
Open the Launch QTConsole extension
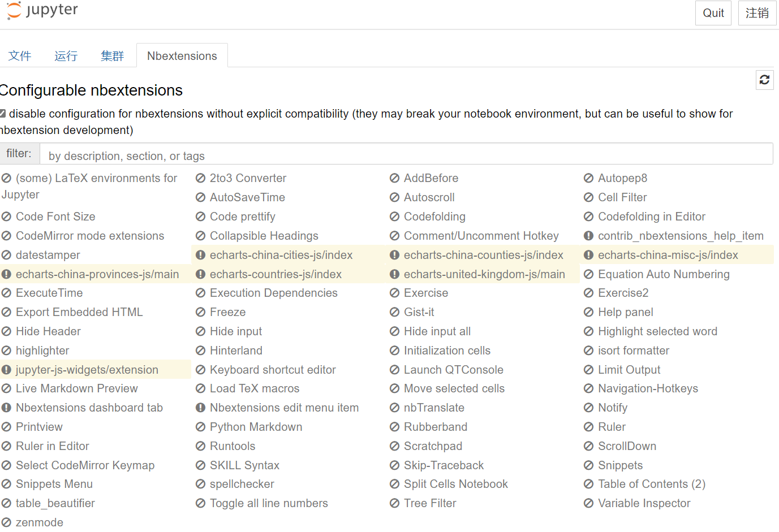(454, 370)
